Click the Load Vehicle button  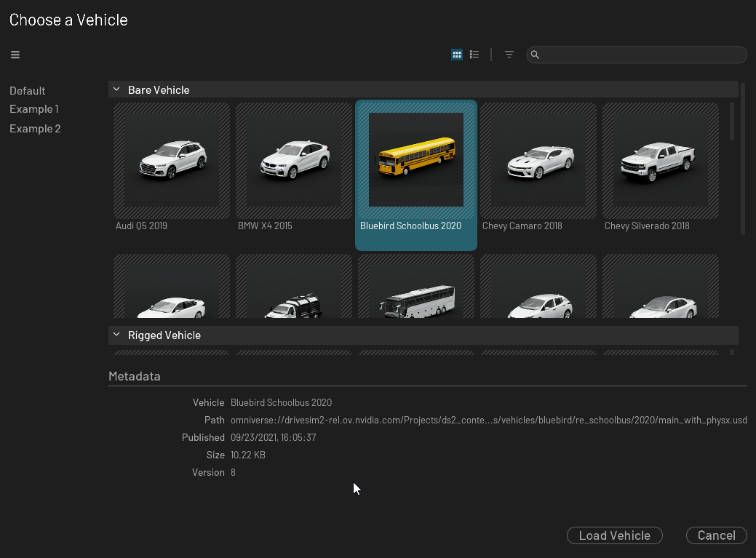pos(614,535)
